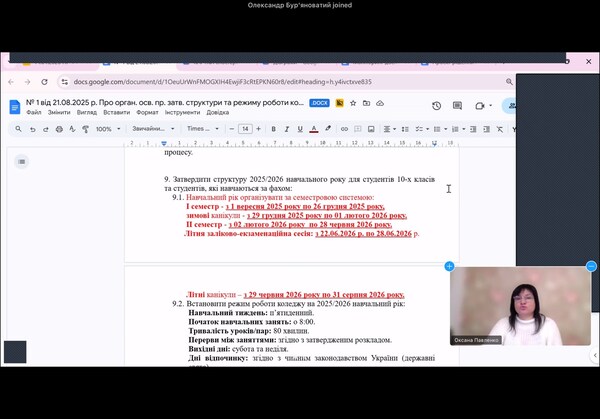Show the document outline panel
This screenshot has width=600, height=419.
click(x=22, y=161)
